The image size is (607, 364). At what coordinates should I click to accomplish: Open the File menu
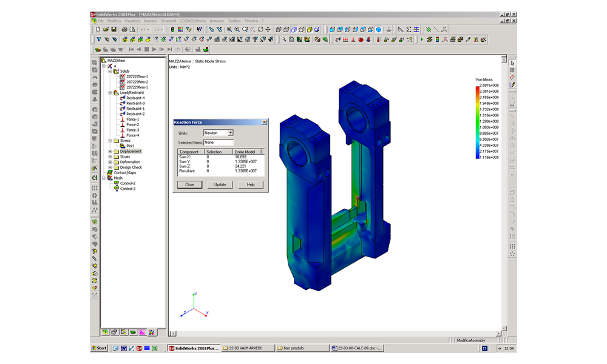point(101,21)
